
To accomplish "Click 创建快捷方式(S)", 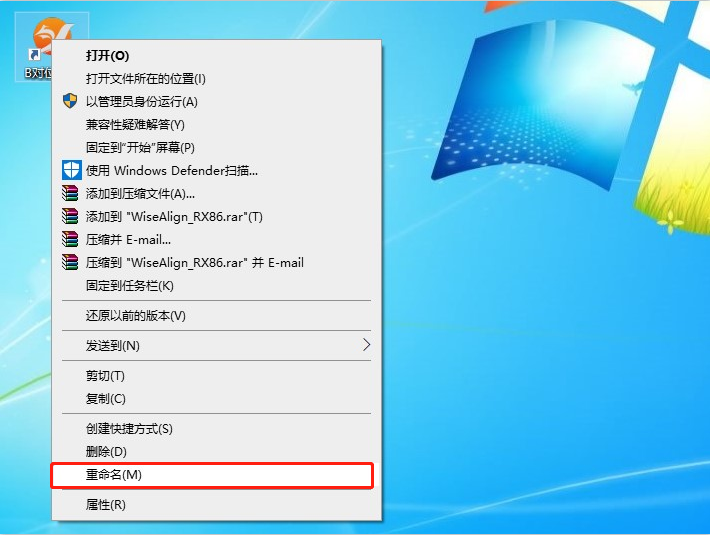I will [x=129, y=429].
